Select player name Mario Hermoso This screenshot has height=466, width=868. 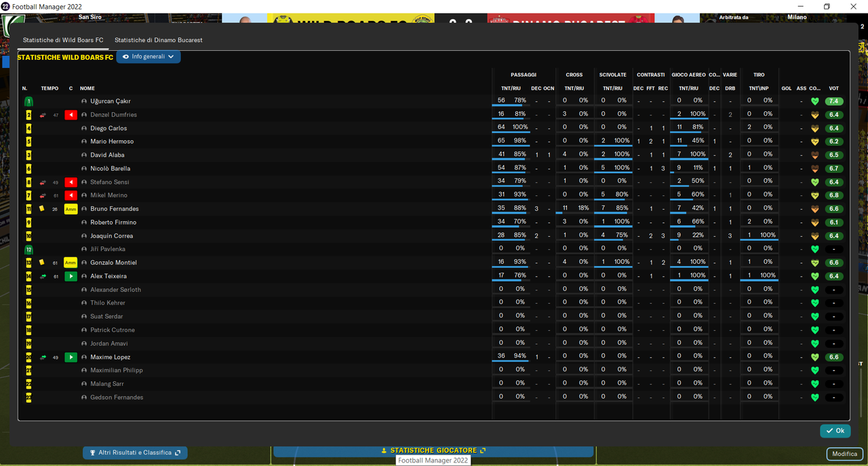[112, 142]
